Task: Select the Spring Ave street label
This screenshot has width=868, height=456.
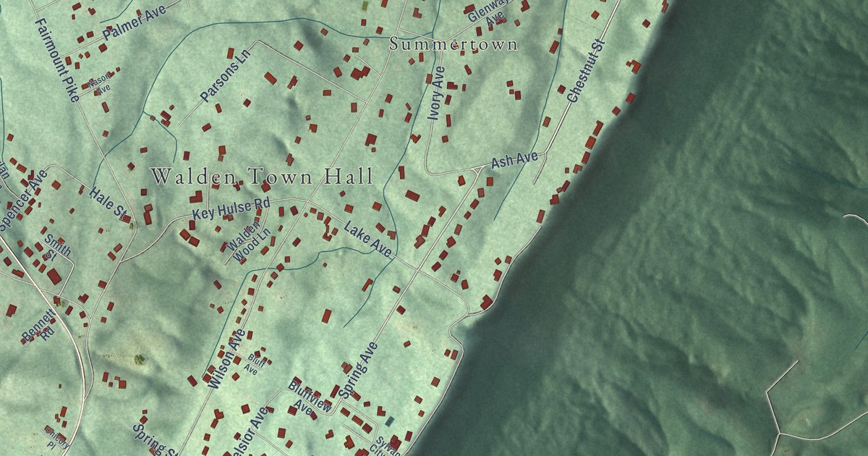Action: tap(358, 370)
